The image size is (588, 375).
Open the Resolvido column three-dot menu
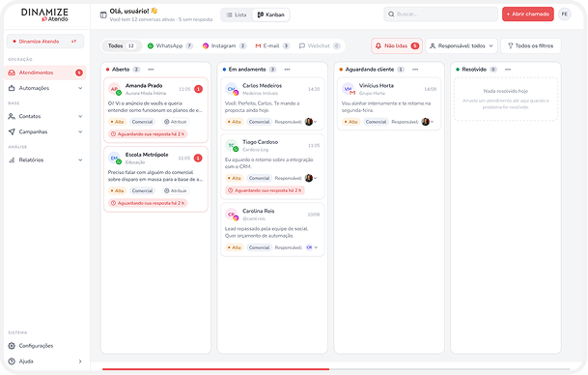coord(508,70)
